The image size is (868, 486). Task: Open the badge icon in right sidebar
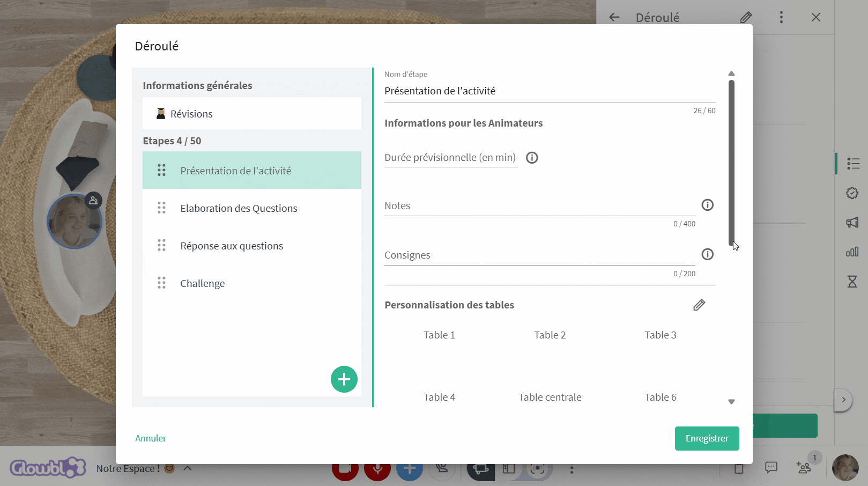click(852, 193)
